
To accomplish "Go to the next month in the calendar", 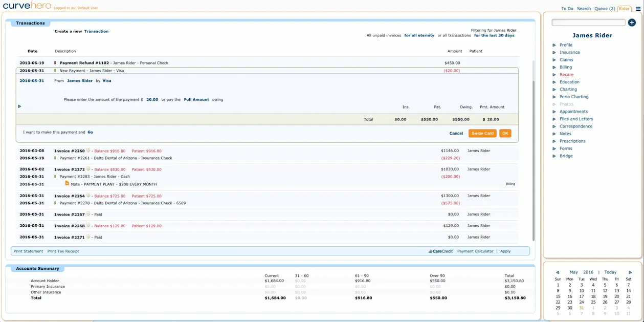I will click(630, 272).
